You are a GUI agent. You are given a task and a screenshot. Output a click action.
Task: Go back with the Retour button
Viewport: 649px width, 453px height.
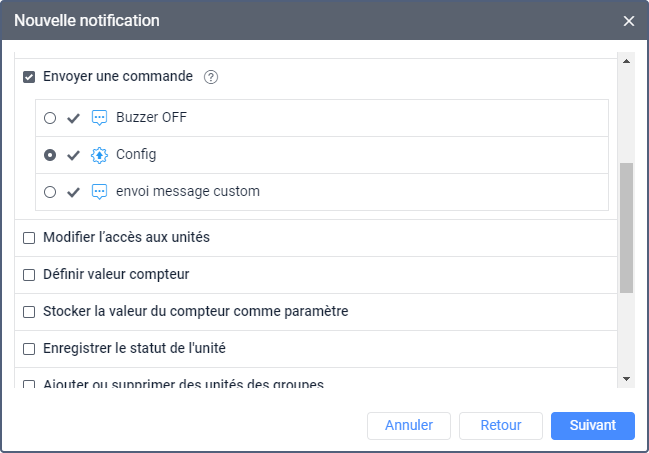click(501, 426)
